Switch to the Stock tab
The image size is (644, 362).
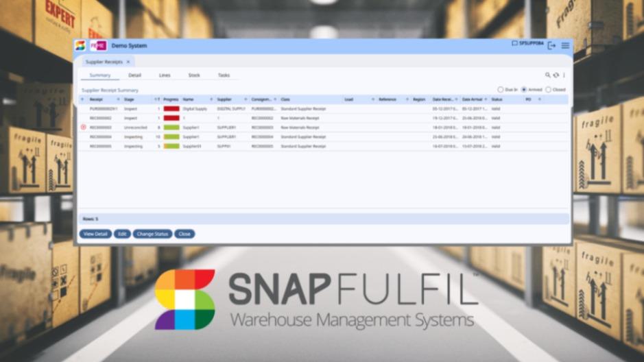[x=194, y=75]
